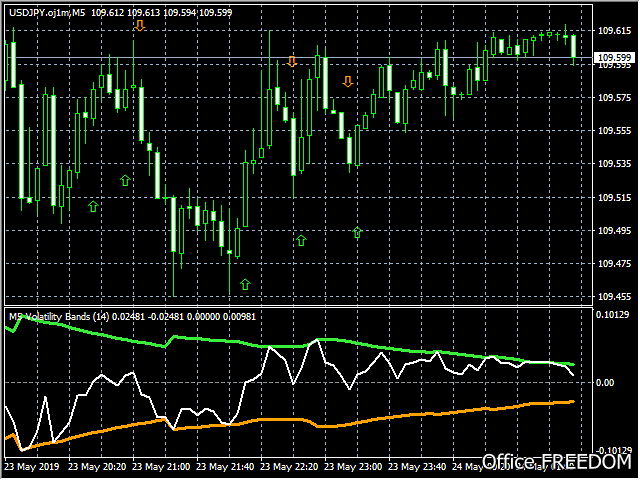Click the 23 May 2019 date label on the time axis
The height and width of the screenshot is (480, 640).
click(32, 467)
